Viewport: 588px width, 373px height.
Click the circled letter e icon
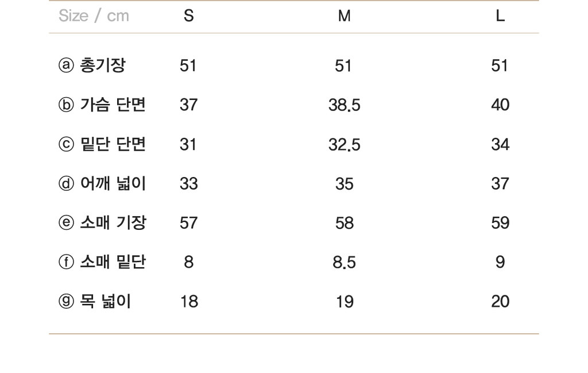[66, 222]
